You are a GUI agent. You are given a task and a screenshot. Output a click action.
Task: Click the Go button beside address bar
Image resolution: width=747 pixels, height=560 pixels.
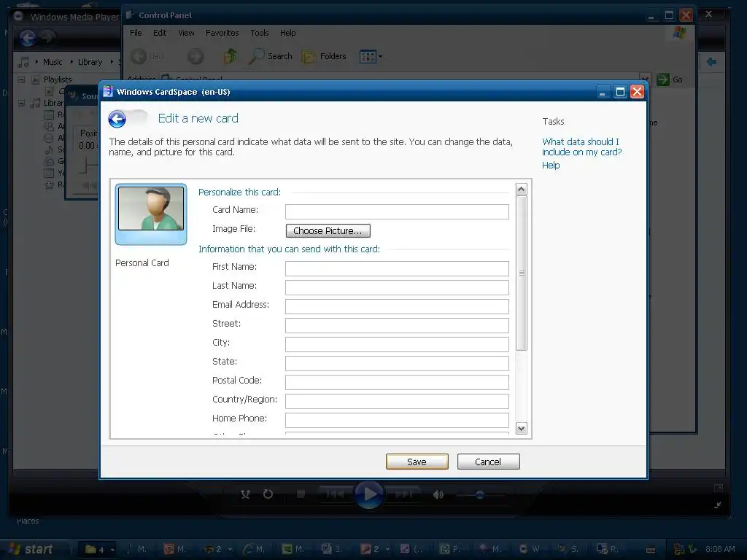(x=670, y=79)
